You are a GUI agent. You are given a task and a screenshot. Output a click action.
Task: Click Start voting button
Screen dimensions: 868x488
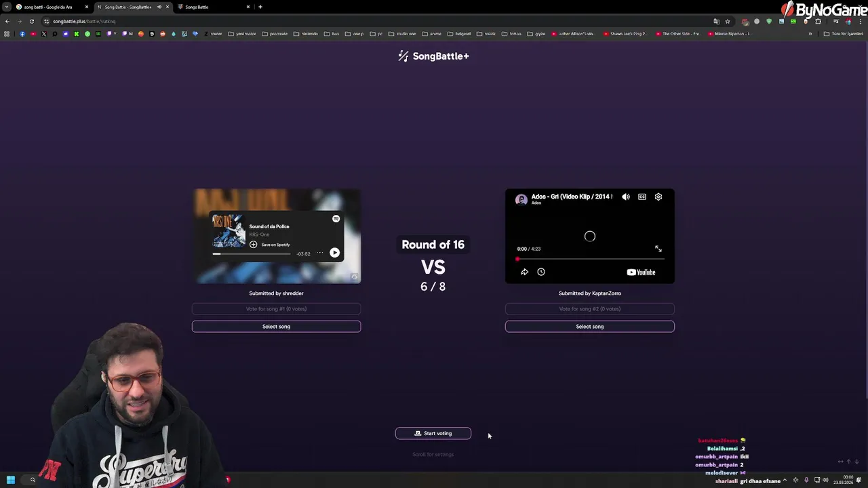click(433, 433)
